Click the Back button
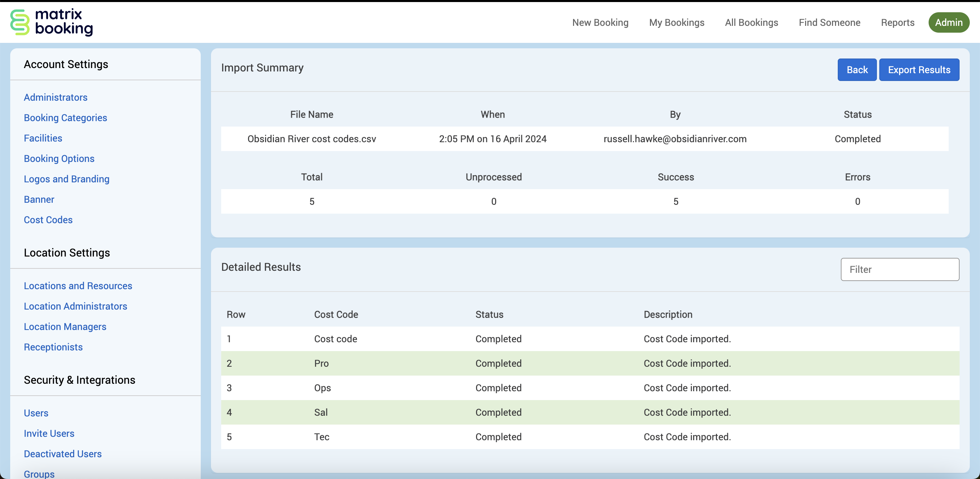This screenshot has width=980, height=479. 857,70
